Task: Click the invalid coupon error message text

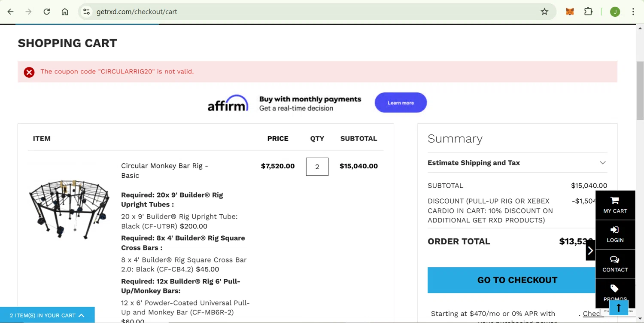Action: click(x=117, y=72)
